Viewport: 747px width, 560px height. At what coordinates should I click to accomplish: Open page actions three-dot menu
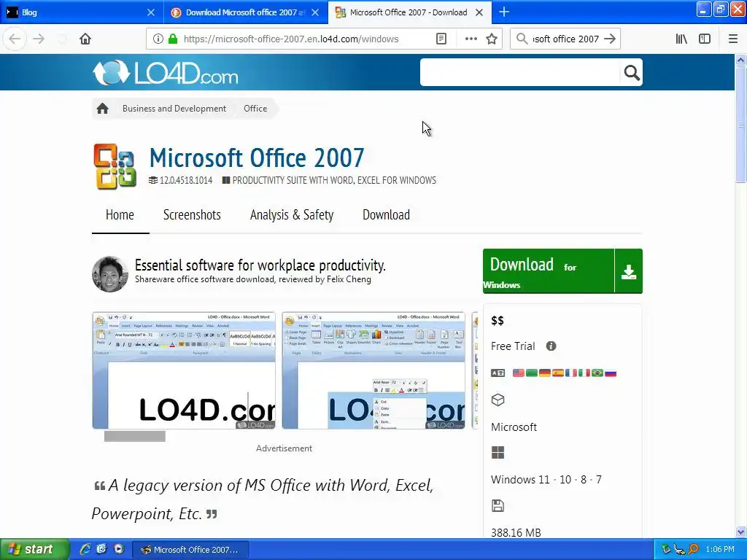pyautogui.click(x=471, y=39)
